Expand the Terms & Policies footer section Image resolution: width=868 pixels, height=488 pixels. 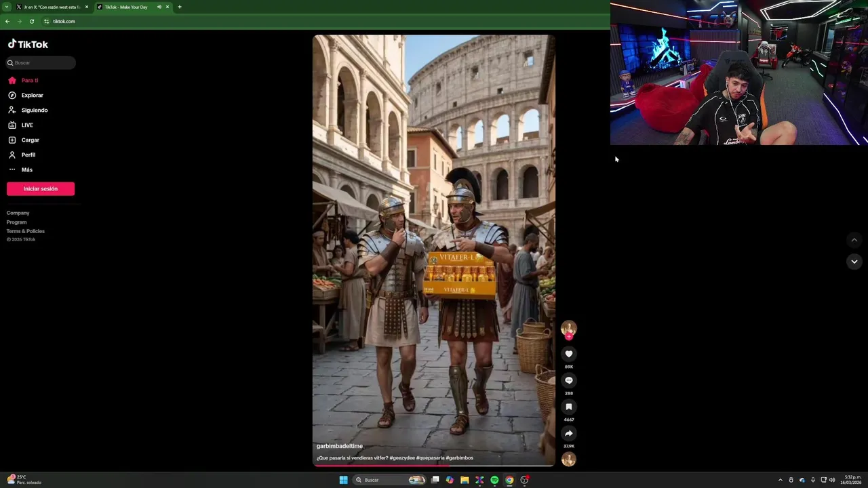(26, 231)
